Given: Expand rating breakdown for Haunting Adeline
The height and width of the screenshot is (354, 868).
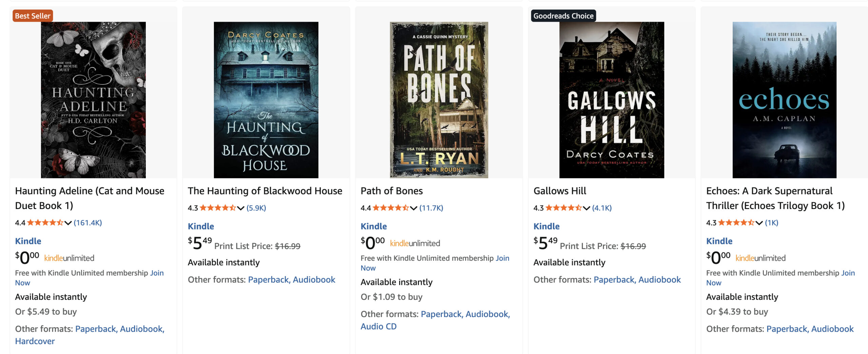Looking at the screenshot, I should (68, 223).
